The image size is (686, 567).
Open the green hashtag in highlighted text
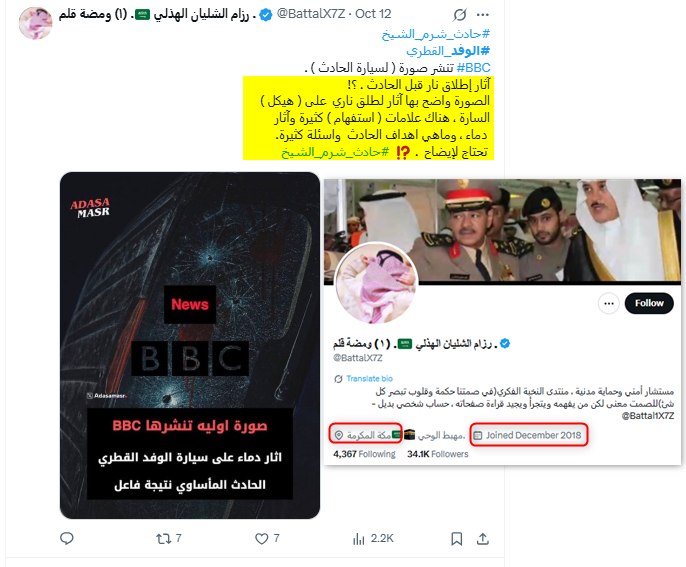[335, 152]
